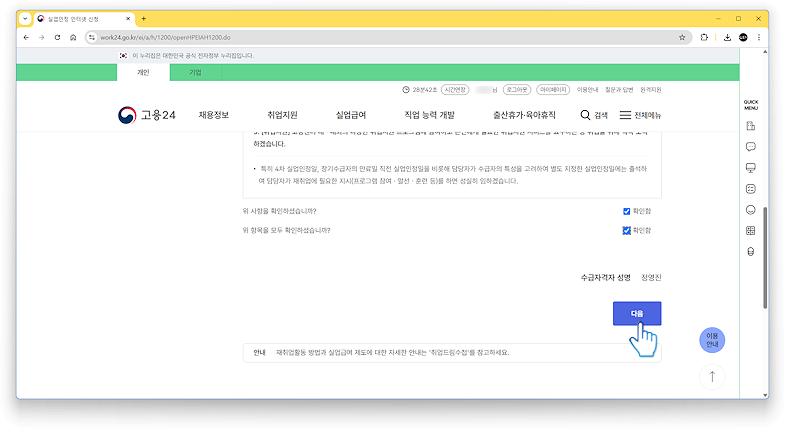Open a new browser tab
785x429 pixels.
[144, 19]
